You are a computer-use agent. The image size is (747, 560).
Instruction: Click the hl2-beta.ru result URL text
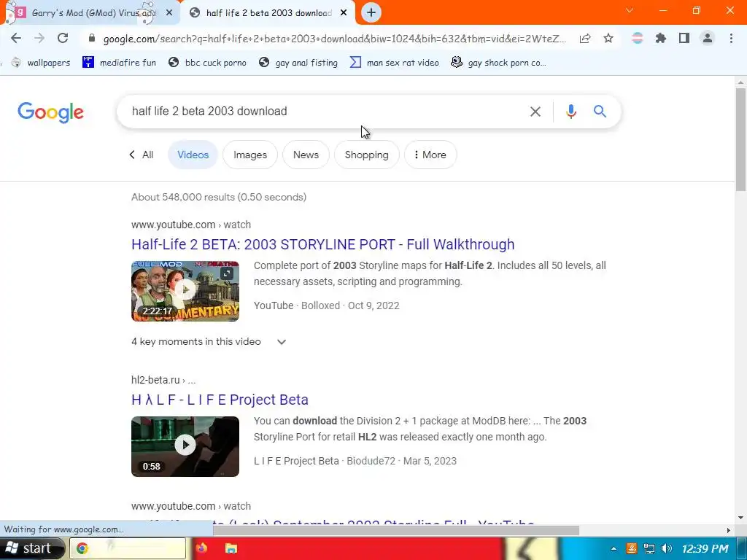[x=163, y=380]
